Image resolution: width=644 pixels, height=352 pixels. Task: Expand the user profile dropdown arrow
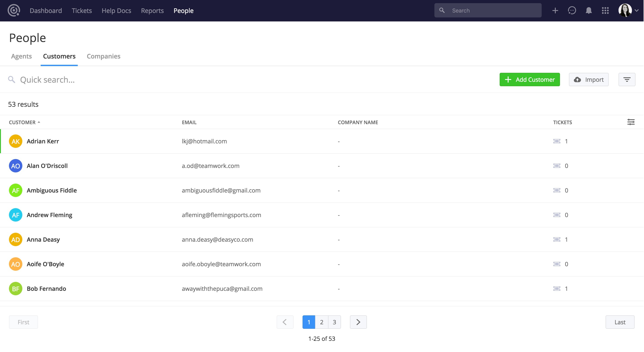point(637,10)
